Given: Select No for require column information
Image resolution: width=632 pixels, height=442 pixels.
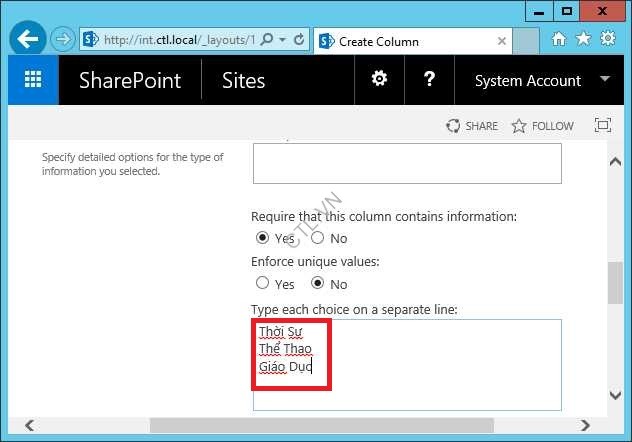Looking at the screenshot, I should [x=317, y=238].
